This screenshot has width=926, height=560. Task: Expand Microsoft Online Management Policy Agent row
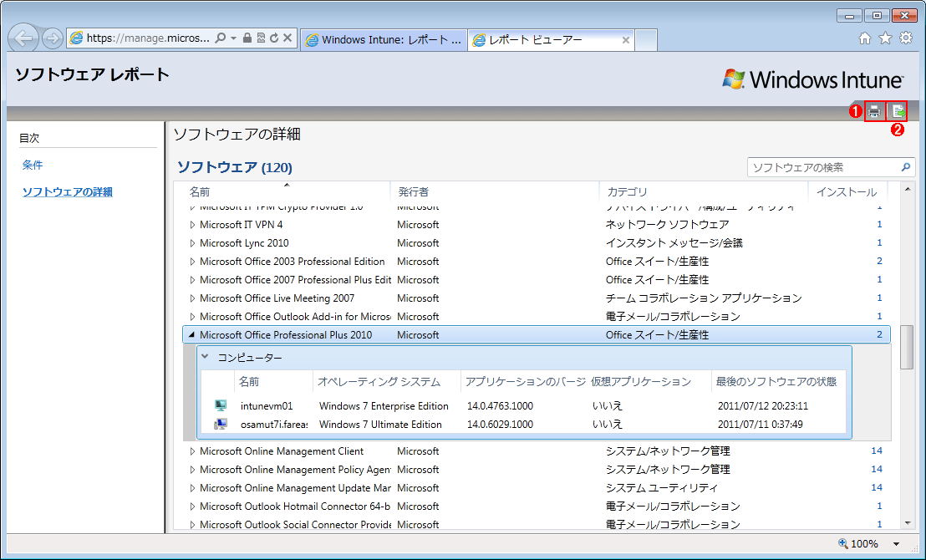click(192, 470)
